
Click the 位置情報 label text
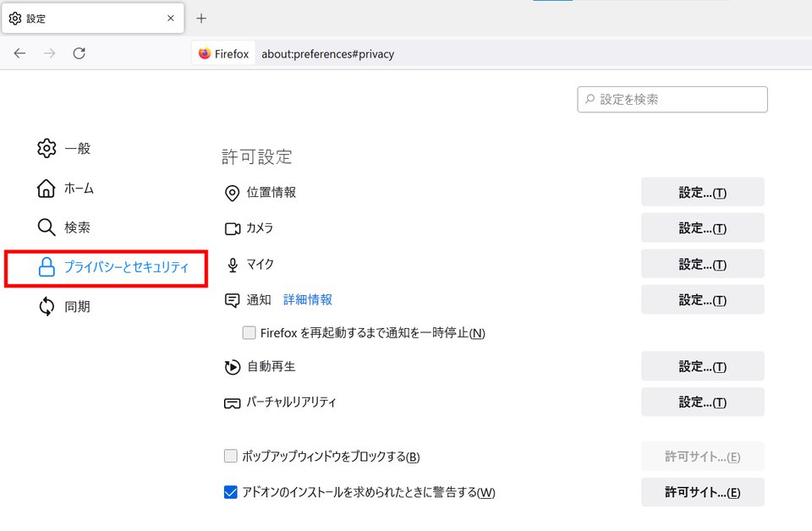(272, 193)
